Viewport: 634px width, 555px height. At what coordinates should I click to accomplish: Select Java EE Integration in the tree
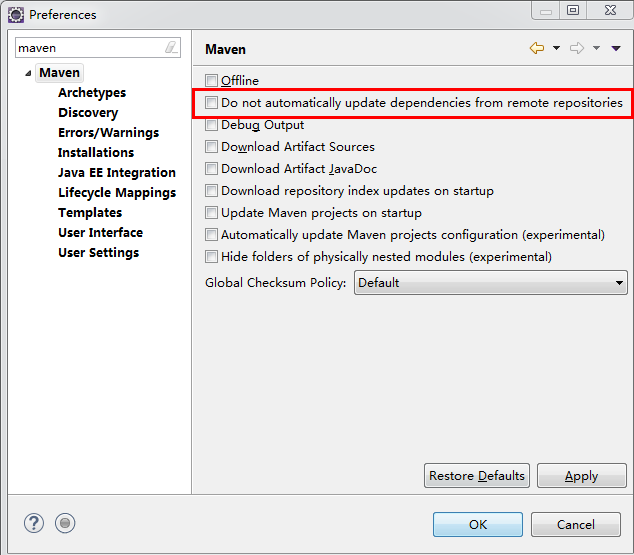[x=117, y=173]
